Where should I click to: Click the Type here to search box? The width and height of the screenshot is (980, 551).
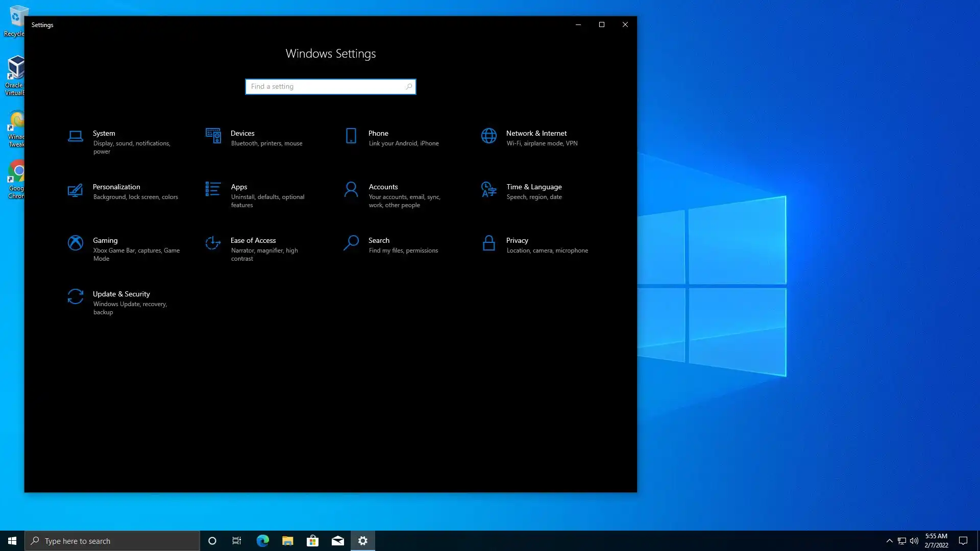[x=112, y=541]
